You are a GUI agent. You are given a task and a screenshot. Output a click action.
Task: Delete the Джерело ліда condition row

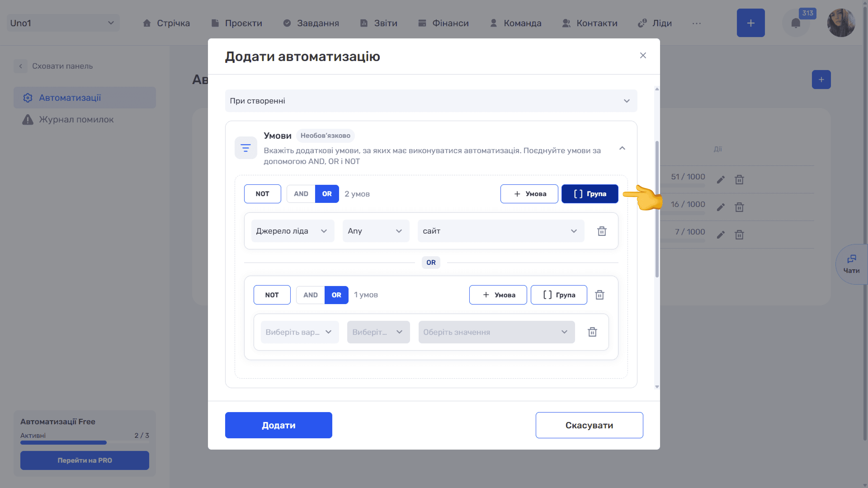coord(601,231)
